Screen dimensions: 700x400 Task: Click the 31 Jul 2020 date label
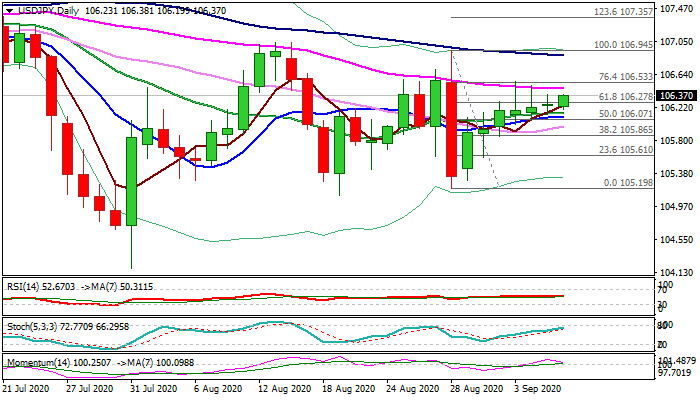tap(154, 389)
